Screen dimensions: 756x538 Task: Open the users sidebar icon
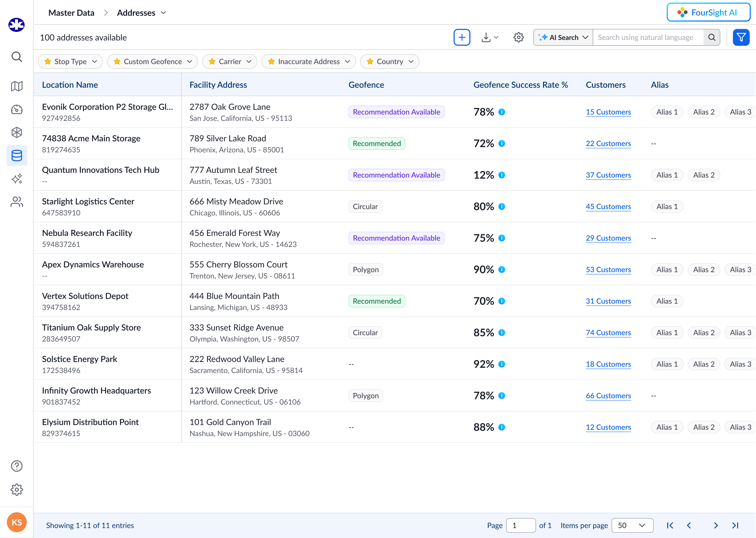click(x=17, y=202)
